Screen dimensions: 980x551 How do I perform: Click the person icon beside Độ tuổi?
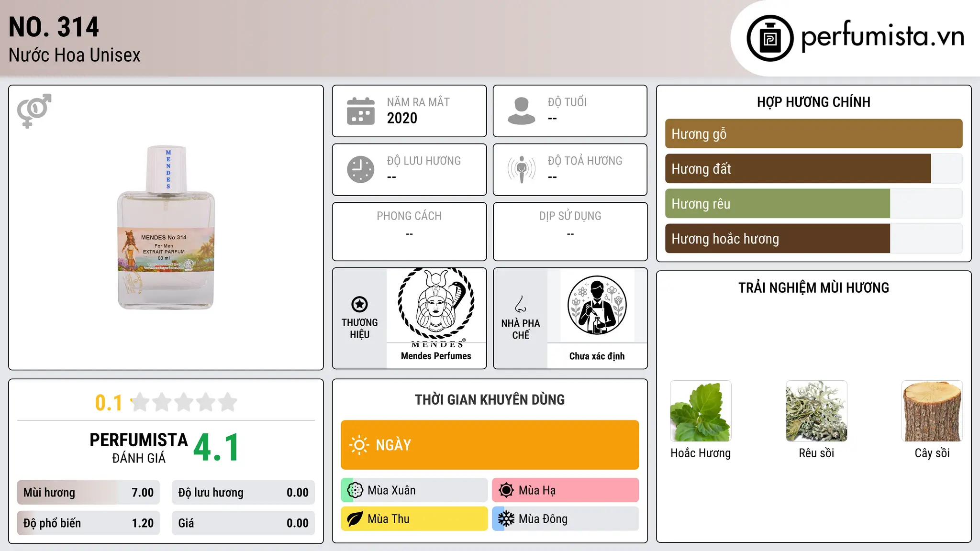(522, 111)
